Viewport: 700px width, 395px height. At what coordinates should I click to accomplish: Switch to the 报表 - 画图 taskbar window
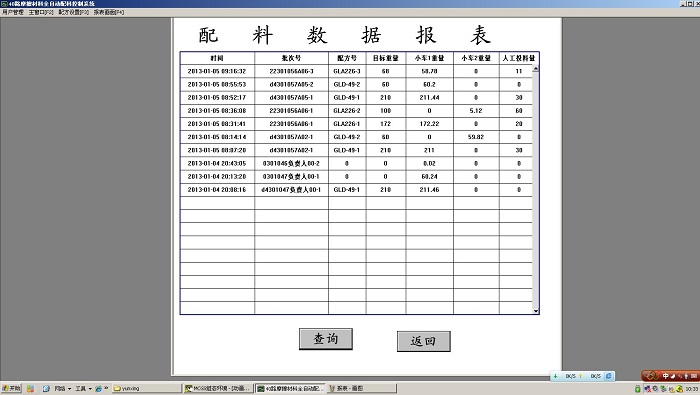pos(362,388)
